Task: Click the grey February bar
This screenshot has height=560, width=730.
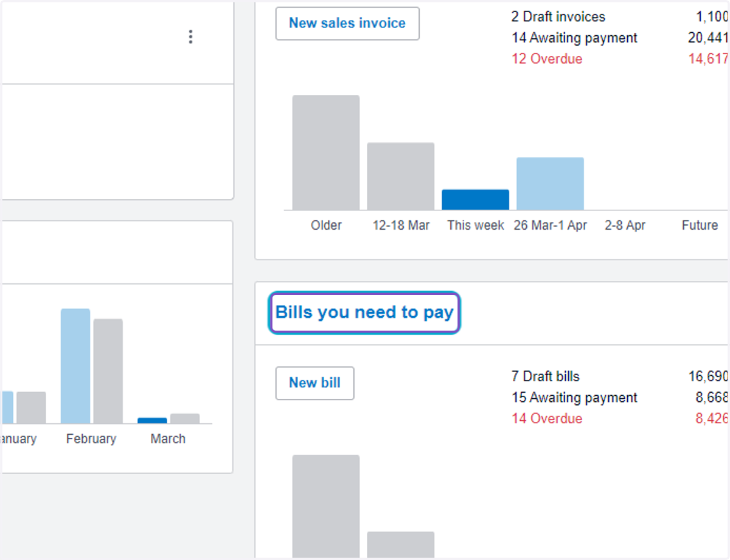Action: tap(108, 371)
